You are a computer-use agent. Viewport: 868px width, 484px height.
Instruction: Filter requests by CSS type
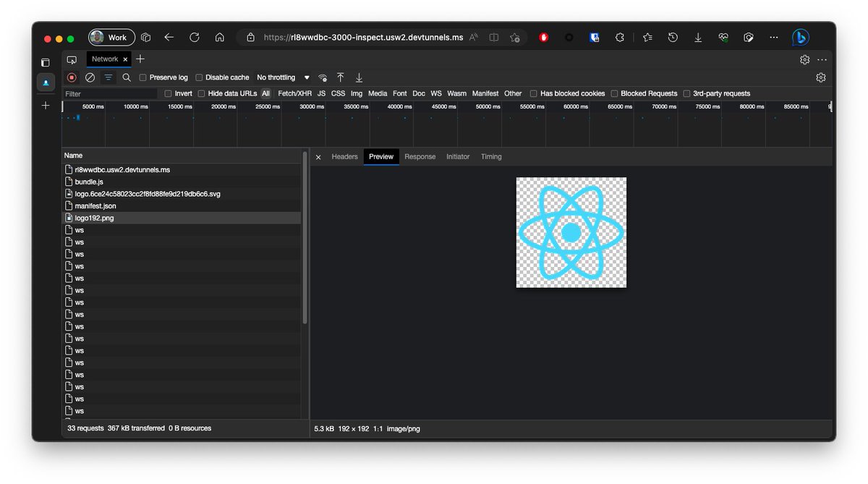click(338, 93)
